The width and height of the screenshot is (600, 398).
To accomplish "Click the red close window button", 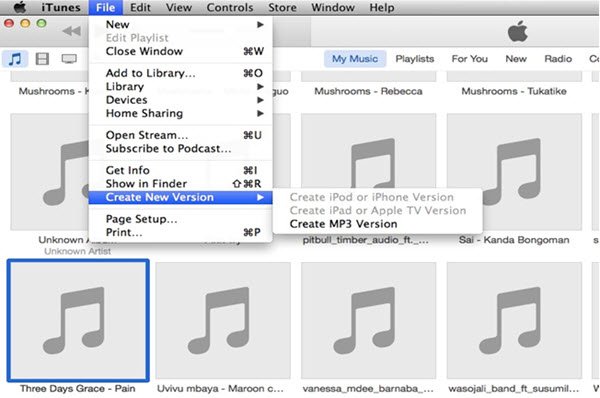I will [9, 23].
